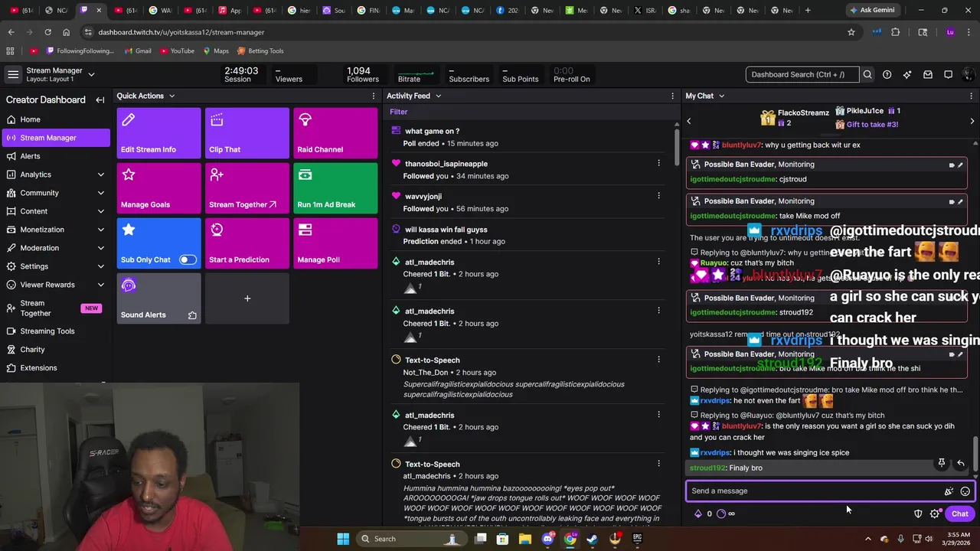The width and height of the screenshot is (980, 551).
Task: Toggle Sub Only Chat switch
Action: 188,259
